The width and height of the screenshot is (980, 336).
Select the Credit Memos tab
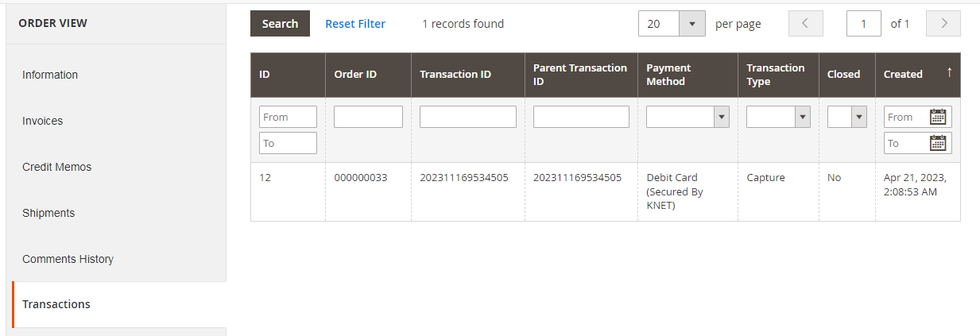click(x=56, y=167)
